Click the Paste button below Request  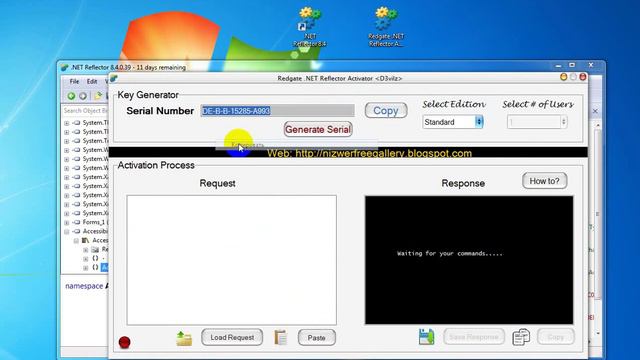(x=316, y=338)
